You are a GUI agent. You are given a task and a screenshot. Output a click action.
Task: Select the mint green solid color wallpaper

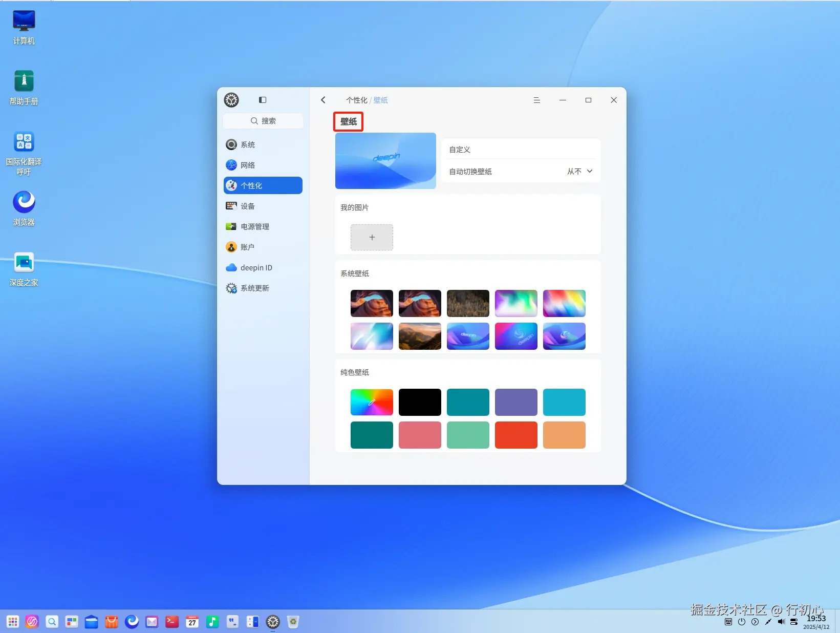pyautogui.click(x=468, y=435)
